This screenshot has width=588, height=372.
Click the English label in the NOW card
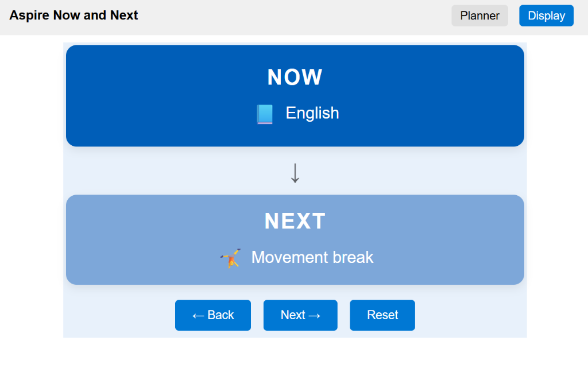312,113
